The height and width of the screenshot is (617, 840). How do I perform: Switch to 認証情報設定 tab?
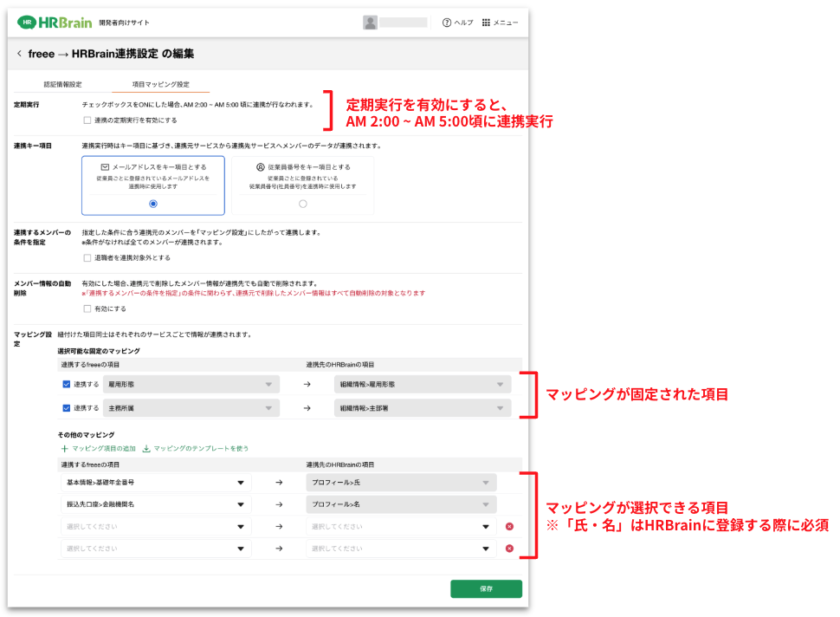click(x=63, y=85)
